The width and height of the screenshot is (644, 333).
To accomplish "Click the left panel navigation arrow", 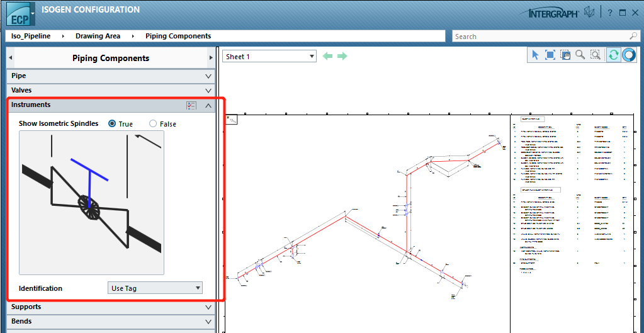I will point(10,58).
